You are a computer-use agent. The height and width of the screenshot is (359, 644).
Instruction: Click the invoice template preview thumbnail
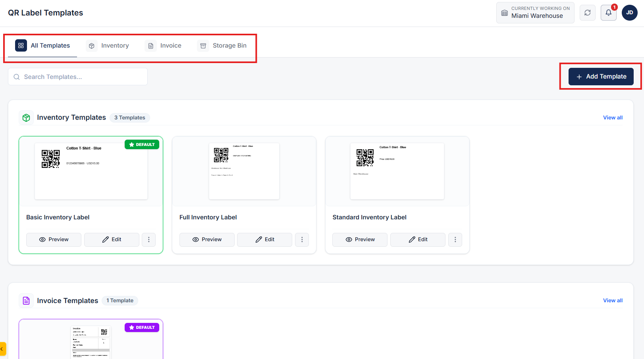[x=91, y=342]
